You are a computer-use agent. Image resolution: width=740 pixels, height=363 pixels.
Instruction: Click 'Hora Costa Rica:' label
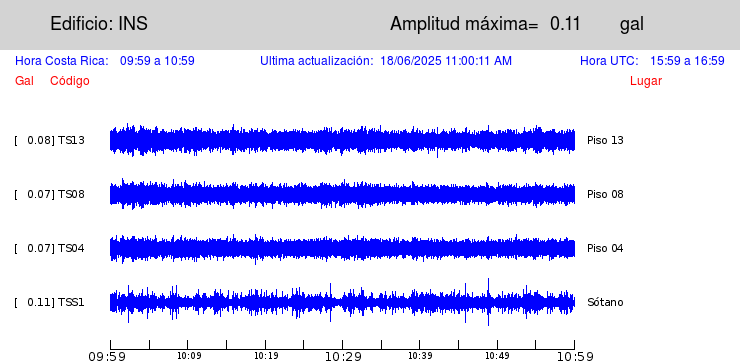tap(62, 61)
